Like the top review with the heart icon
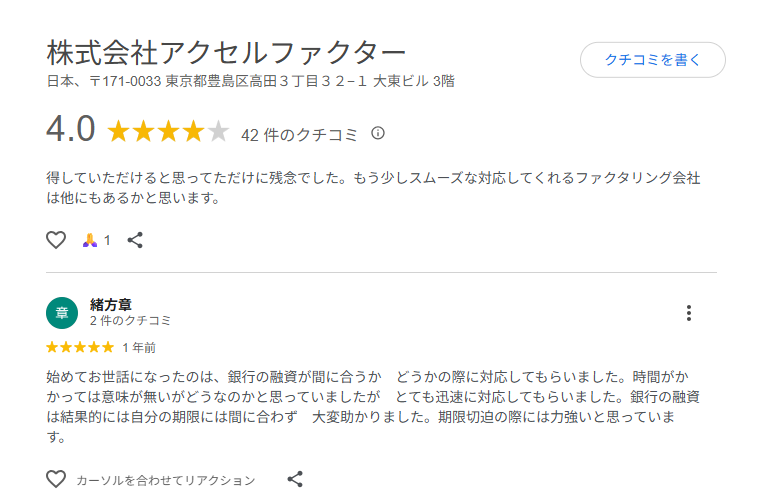763x497 pixels. point(56,240)
